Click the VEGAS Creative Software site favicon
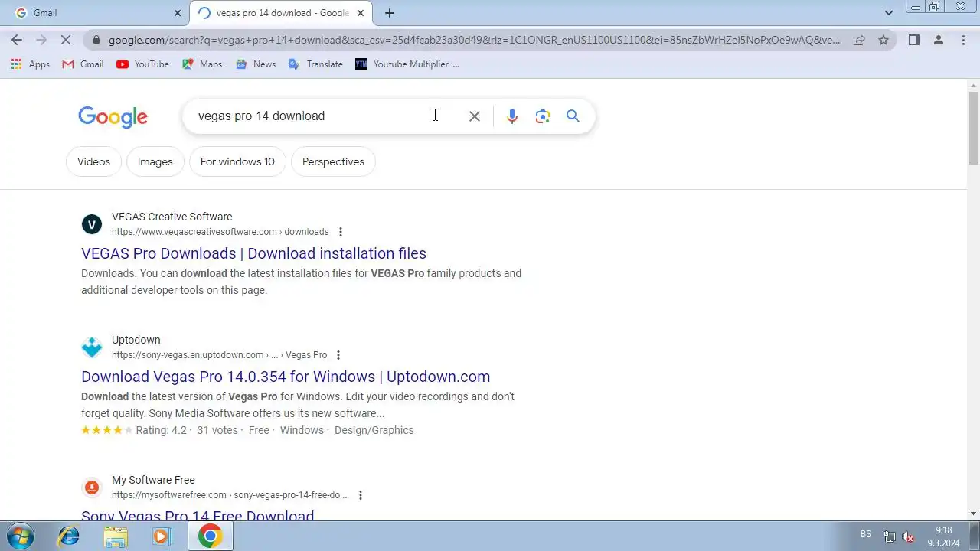The width and height of the screenshot is (980, 551). (92, 224)
